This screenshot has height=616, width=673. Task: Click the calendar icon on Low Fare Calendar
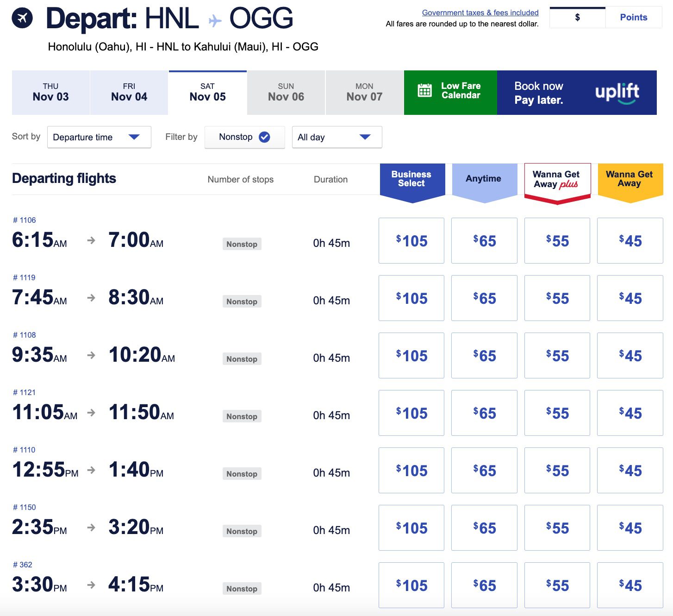pyautogui.click(x=424, y=92)
